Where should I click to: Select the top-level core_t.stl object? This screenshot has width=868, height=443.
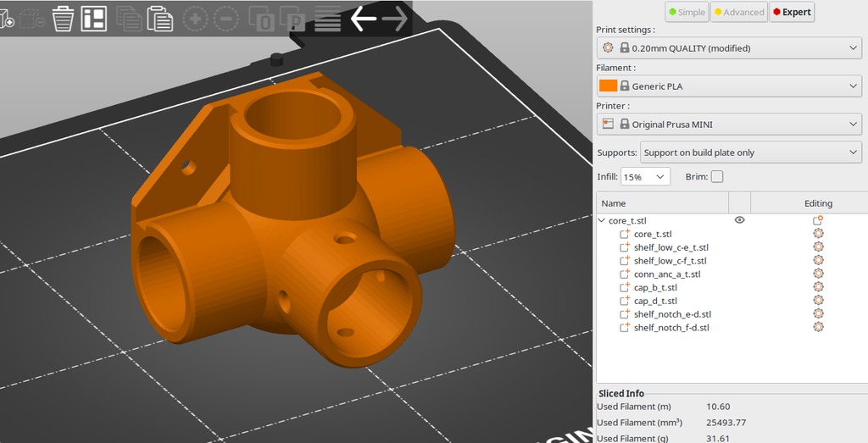pyautogui.click(x=627, y=220)
